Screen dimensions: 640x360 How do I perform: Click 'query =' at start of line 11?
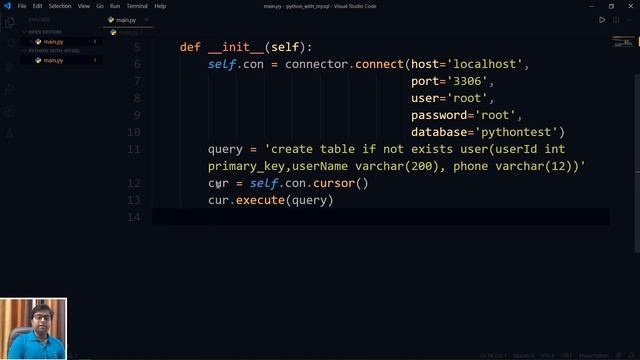(x=232, y=149)
